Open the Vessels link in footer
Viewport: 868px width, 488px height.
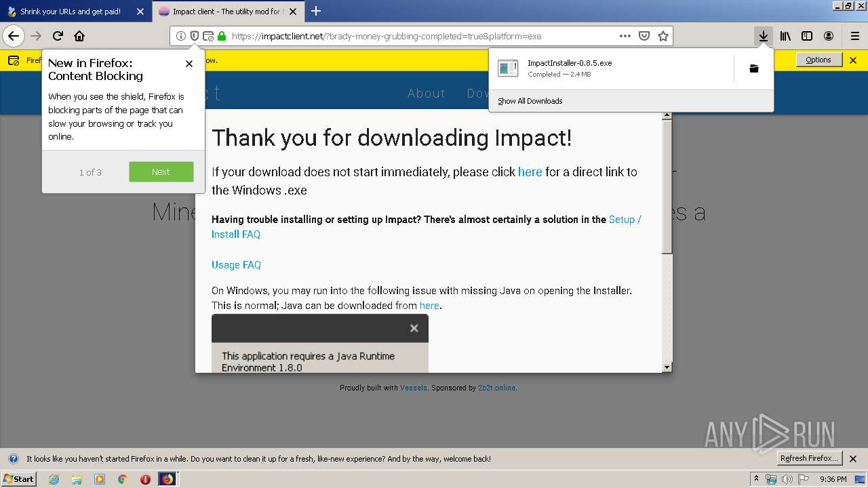(x=414, y=388)
